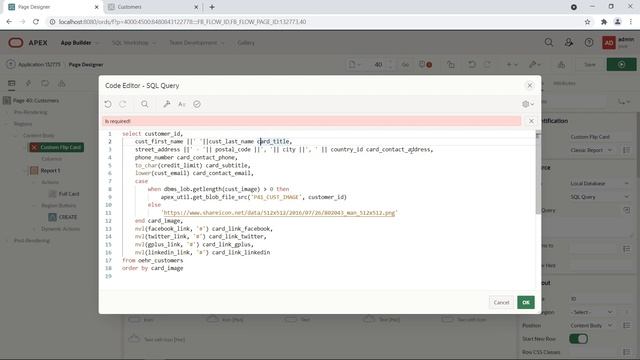This screenshot has width=640, height=360.
Task: Switch to Rendering tab icon
Action: (x=11, y=83)
